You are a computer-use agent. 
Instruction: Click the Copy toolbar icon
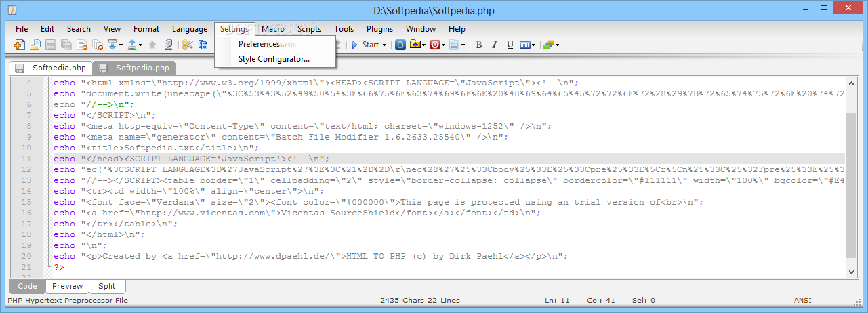click(203, 45)
